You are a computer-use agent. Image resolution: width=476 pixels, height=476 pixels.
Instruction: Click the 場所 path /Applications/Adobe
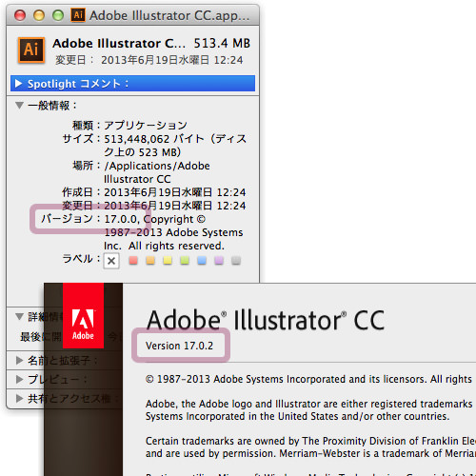(157, 166)
